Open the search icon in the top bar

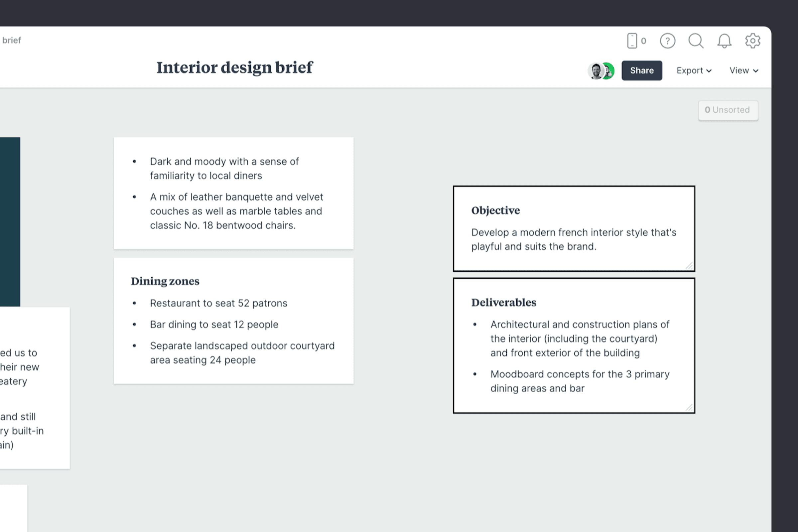pyautogui.click(x=696, y=41)
